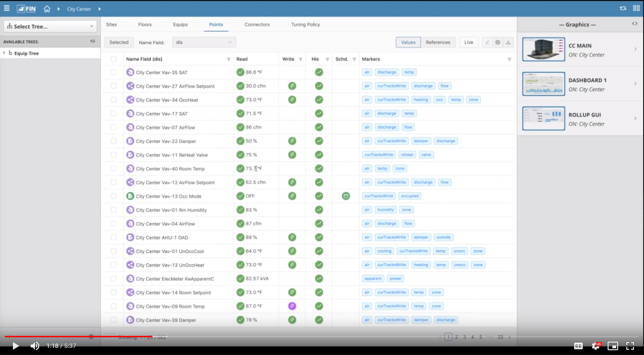644x355 pixels.
Task: Enter full screen video mode
Action: click(630, 346)
